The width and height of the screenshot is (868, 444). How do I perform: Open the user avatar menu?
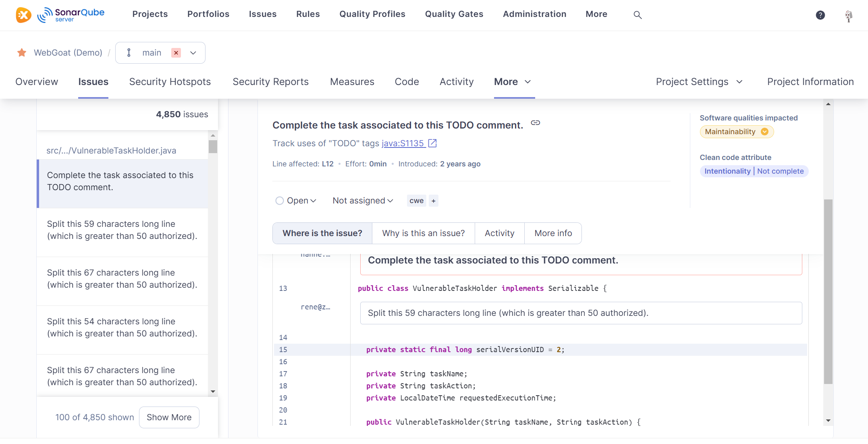pyautogui.click(x=849, y=16)
